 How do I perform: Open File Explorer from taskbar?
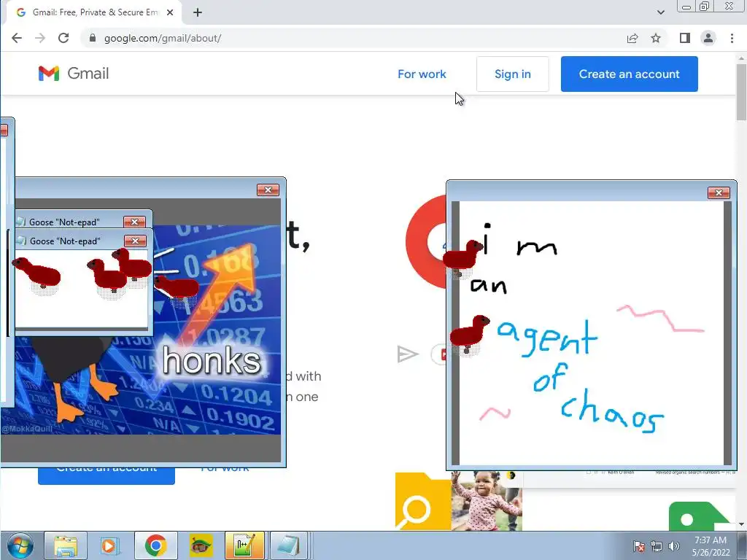(66, 545)
